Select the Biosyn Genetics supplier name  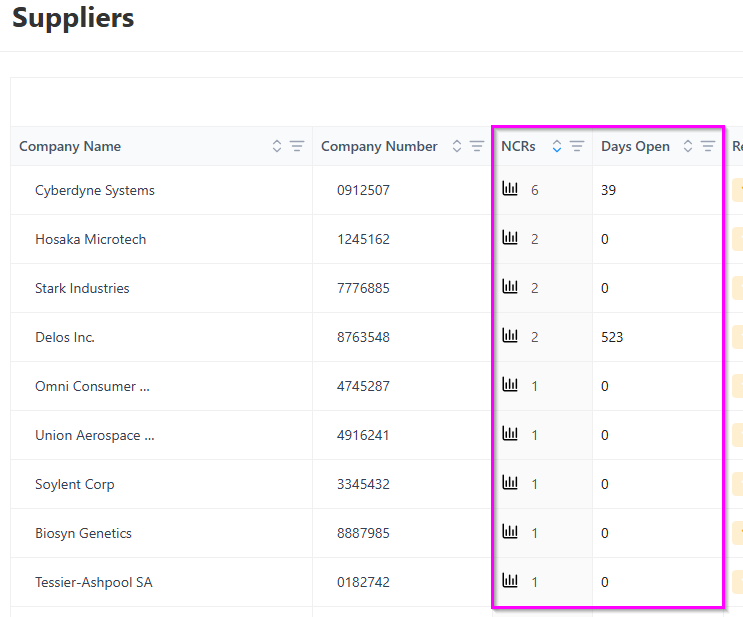click(83, 534)
